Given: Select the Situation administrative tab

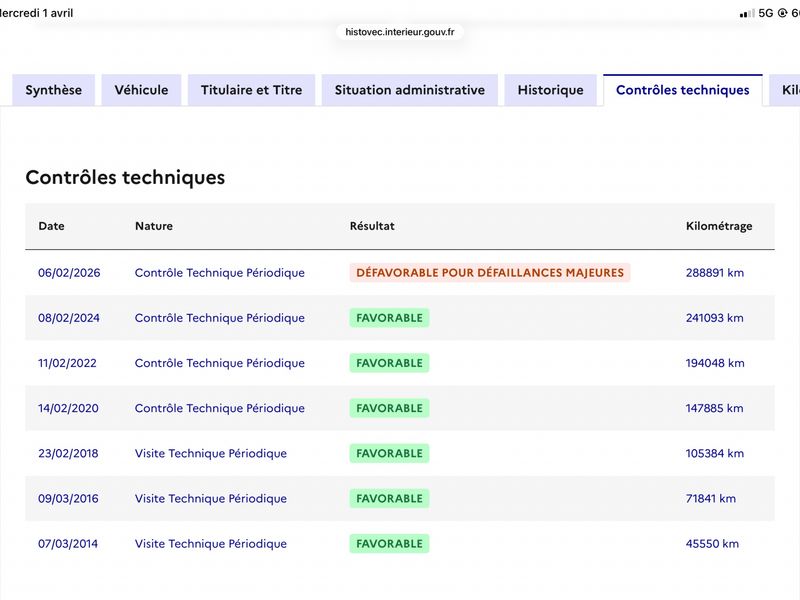Looking at the screenshot, I should click(x=410, y=90).
